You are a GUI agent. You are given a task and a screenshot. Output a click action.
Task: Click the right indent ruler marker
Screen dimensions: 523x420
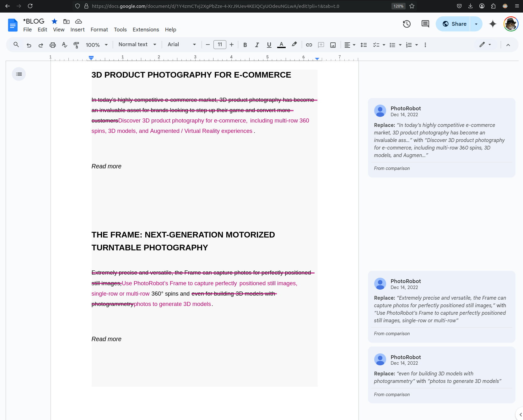[317, 58]
